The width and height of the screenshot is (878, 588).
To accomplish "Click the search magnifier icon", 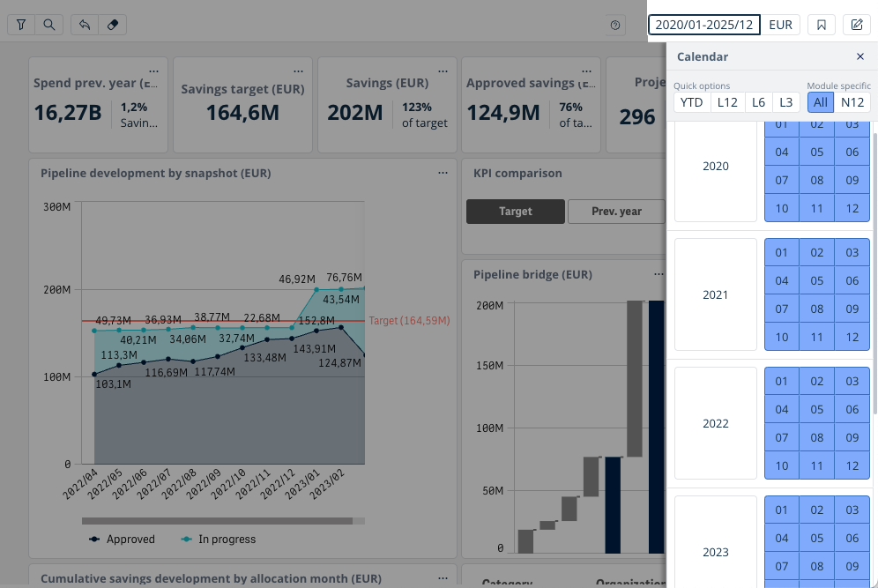I will 48,25.
